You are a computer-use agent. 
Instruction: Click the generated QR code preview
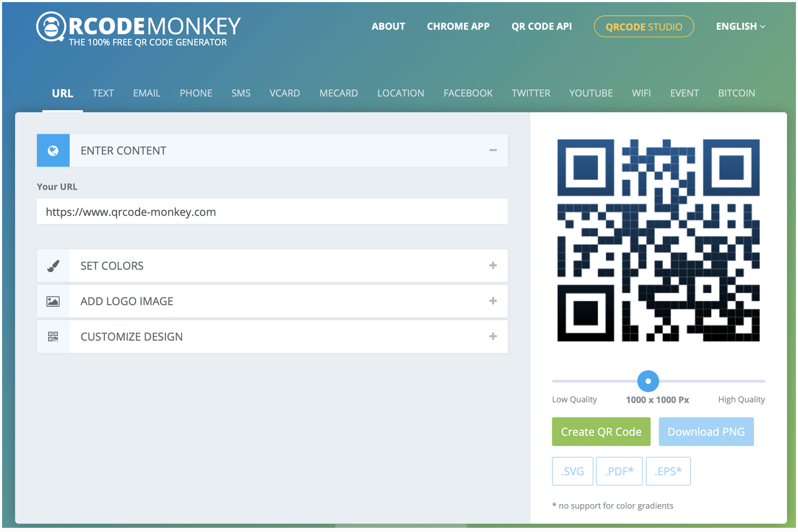658,241
